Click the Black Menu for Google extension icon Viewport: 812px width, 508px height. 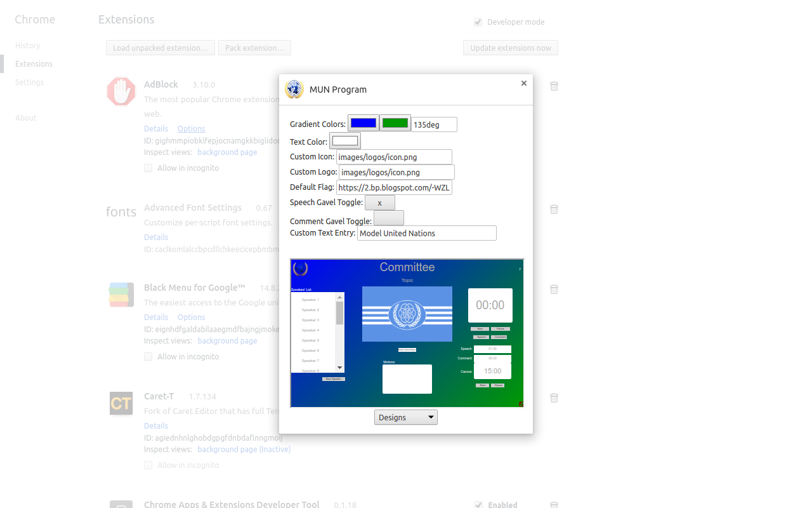[x=121, y=294]
